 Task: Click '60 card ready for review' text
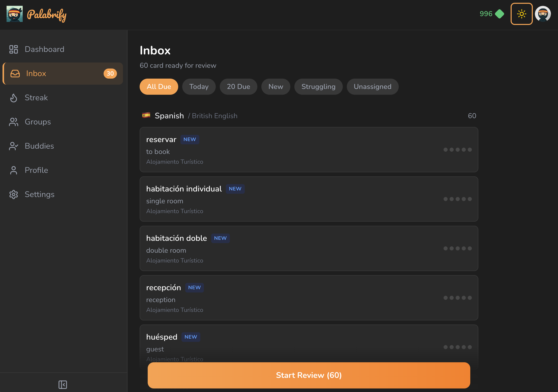tap(178, 66)
